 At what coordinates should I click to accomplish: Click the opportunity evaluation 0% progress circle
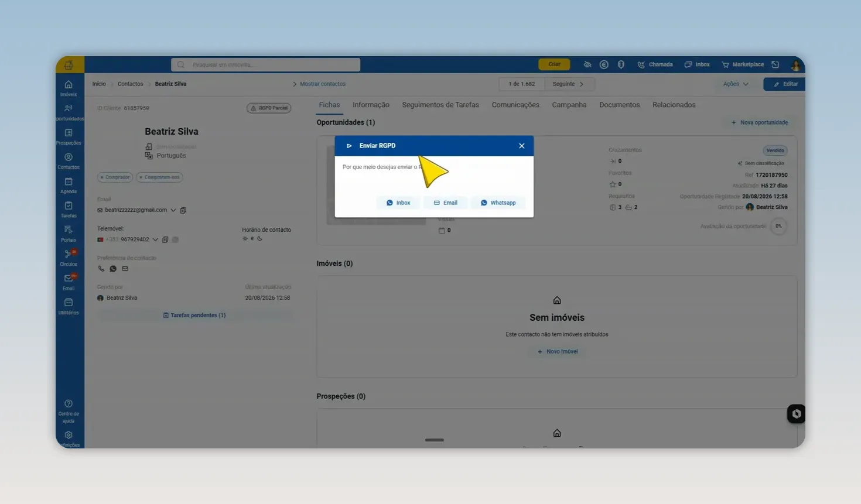point(778,226)
